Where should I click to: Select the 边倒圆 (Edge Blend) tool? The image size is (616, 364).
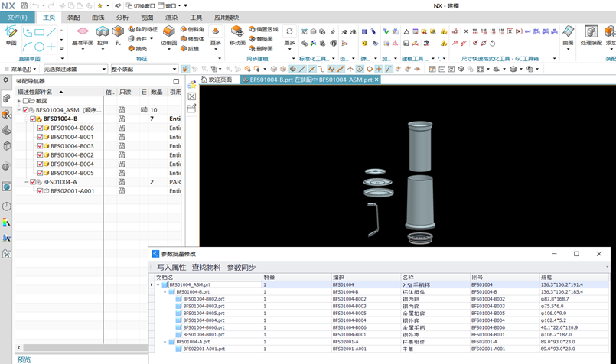coord(168,32)
